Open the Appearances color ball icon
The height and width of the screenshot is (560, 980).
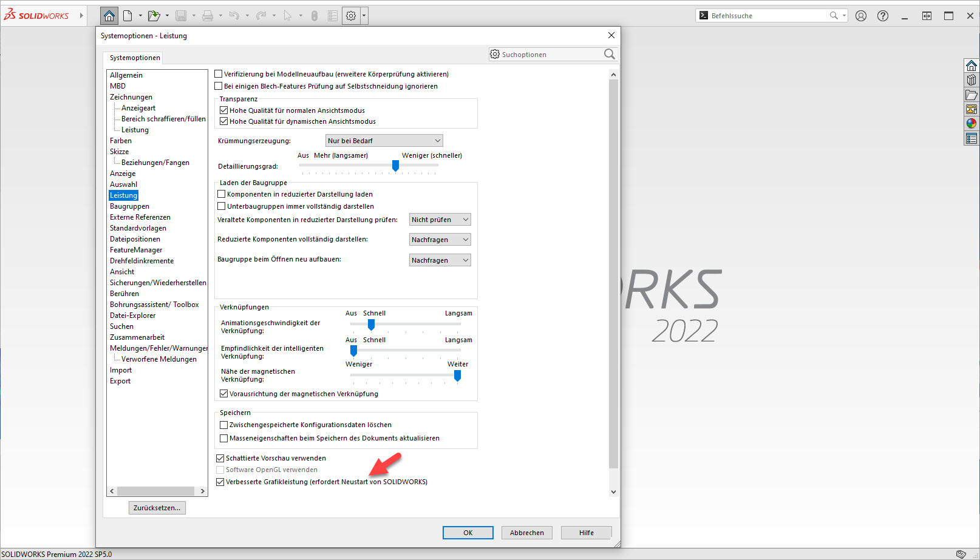[971, 124]
